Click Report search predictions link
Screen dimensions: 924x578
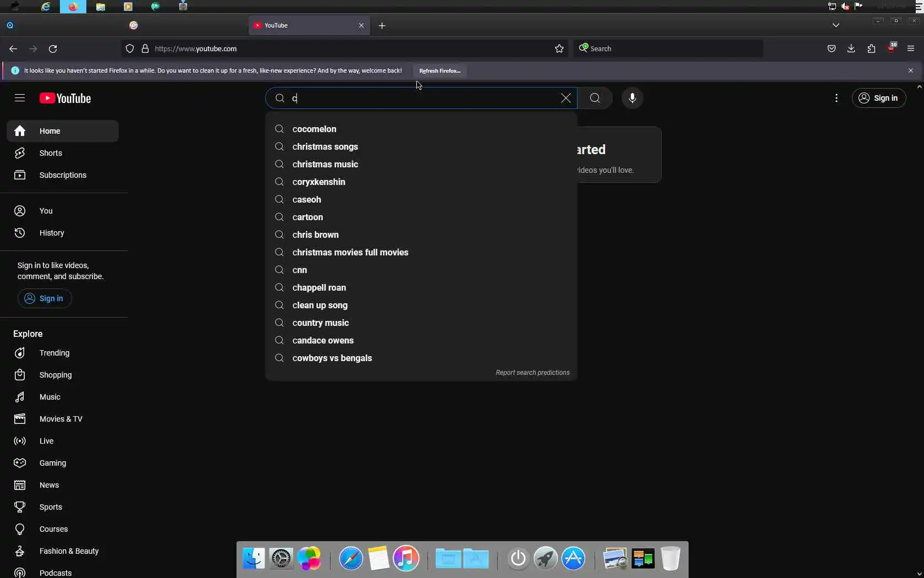532,373
